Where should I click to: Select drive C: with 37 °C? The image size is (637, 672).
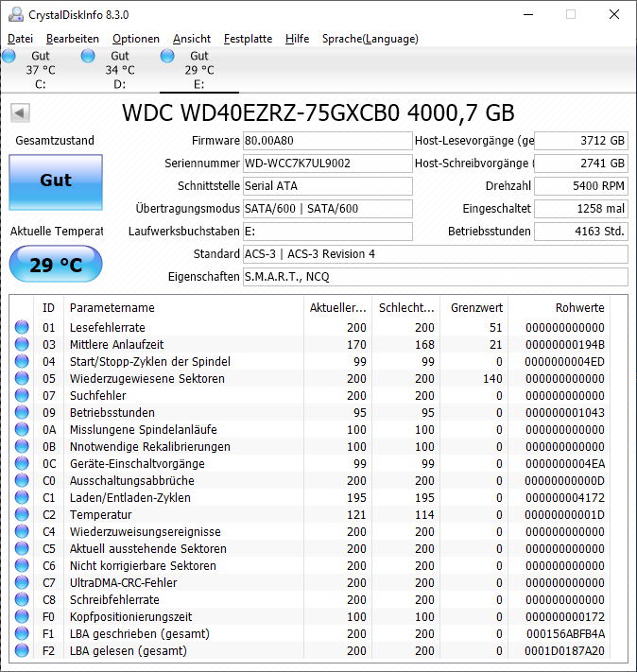coord(41,70)
